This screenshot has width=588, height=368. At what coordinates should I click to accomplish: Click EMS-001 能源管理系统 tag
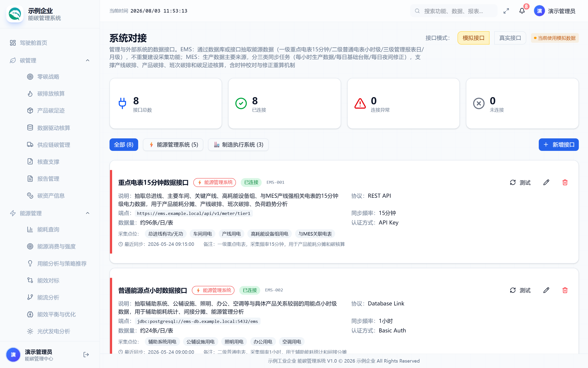tap(215, 182)
